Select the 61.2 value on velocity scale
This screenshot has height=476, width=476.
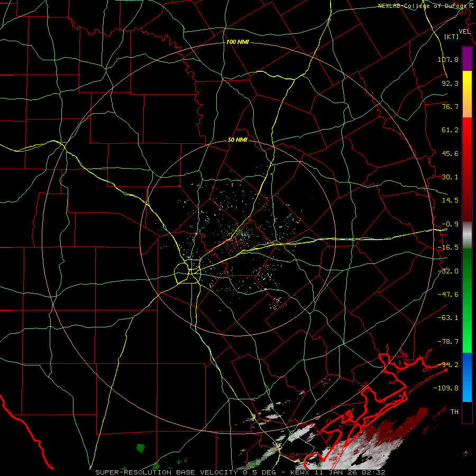450,130
